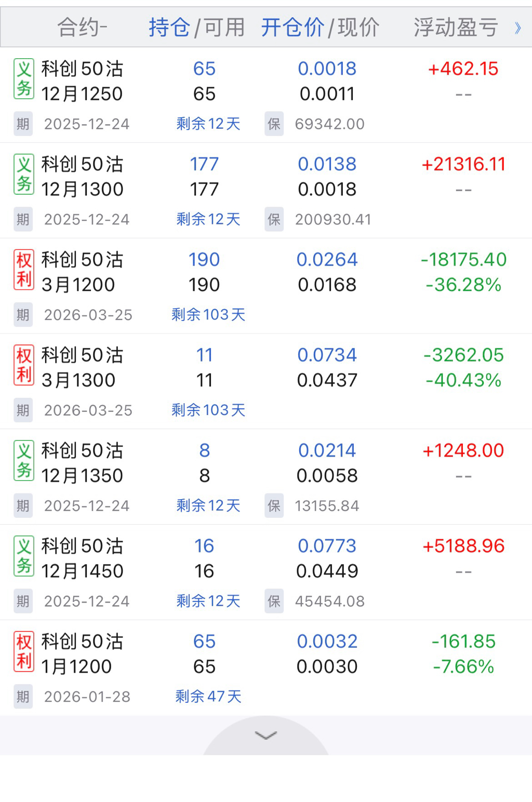Tap the 保 margin icon showing 69342.00
This screenshot has height=802, width=532.
pos(274,124)
